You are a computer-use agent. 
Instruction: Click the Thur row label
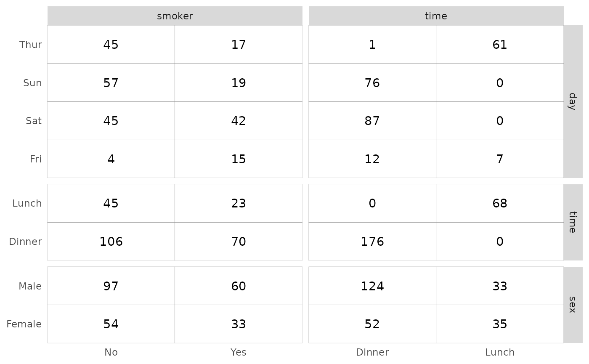31,45
